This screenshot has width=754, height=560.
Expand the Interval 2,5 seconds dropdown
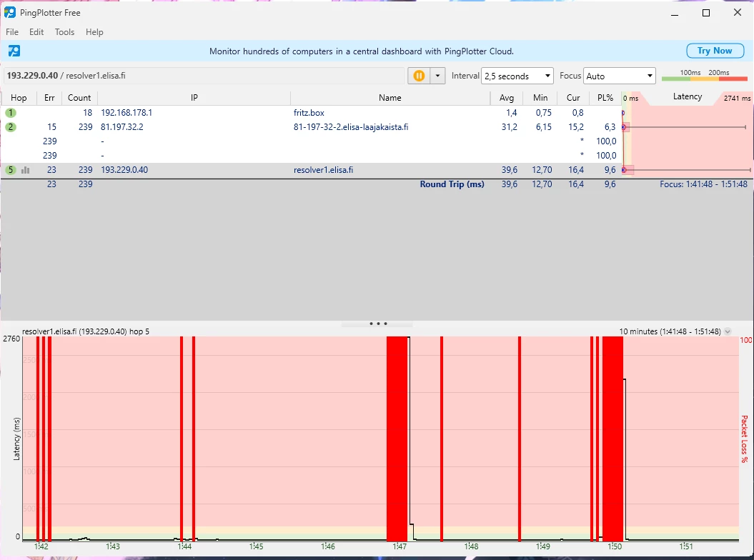518,76
